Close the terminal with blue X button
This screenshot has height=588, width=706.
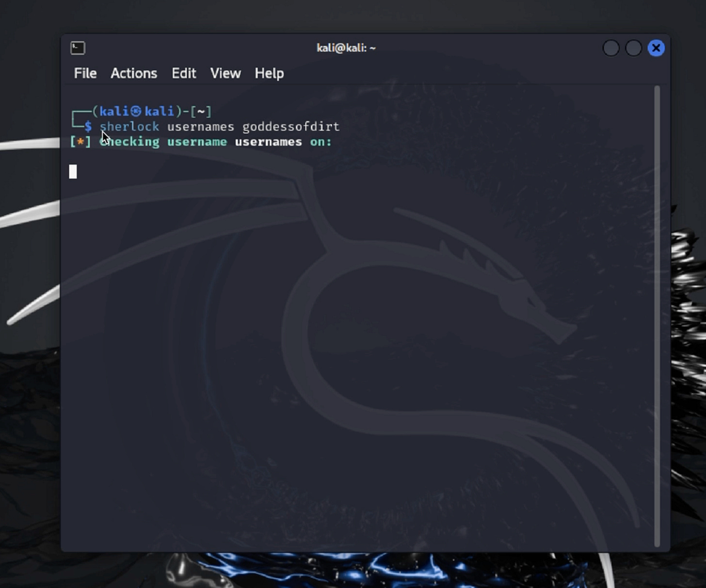[x=656, y=48]
